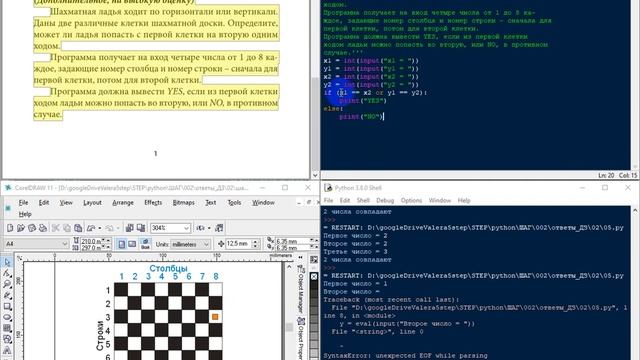Click the Print icon in CorelDRAW toolbar

(42, 228)
